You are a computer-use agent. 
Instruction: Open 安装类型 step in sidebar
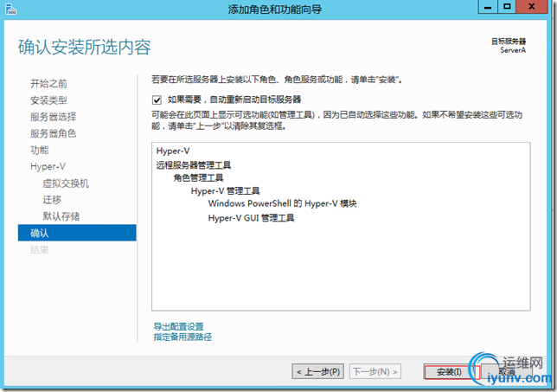pos(48,100)
